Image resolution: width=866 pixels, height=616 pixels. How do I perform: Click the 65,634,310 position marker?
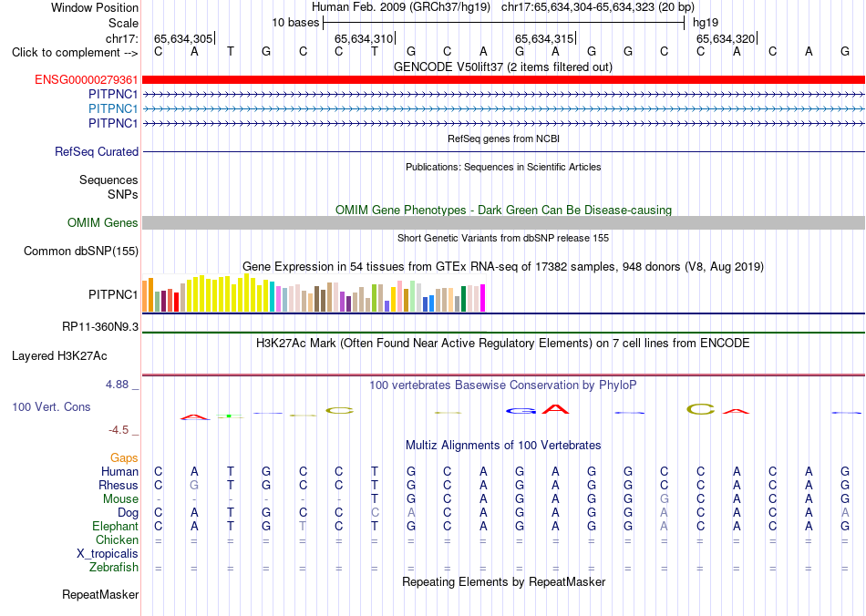364,38
